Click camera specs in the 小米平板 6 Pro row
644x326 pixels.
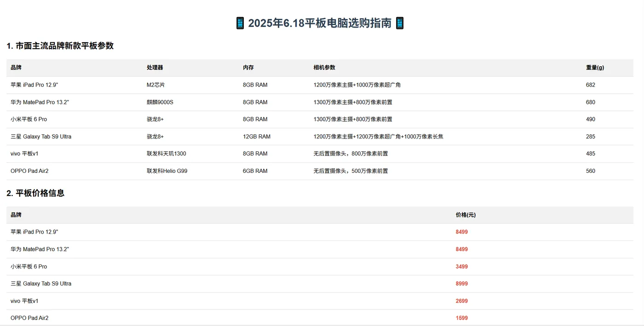353,120
